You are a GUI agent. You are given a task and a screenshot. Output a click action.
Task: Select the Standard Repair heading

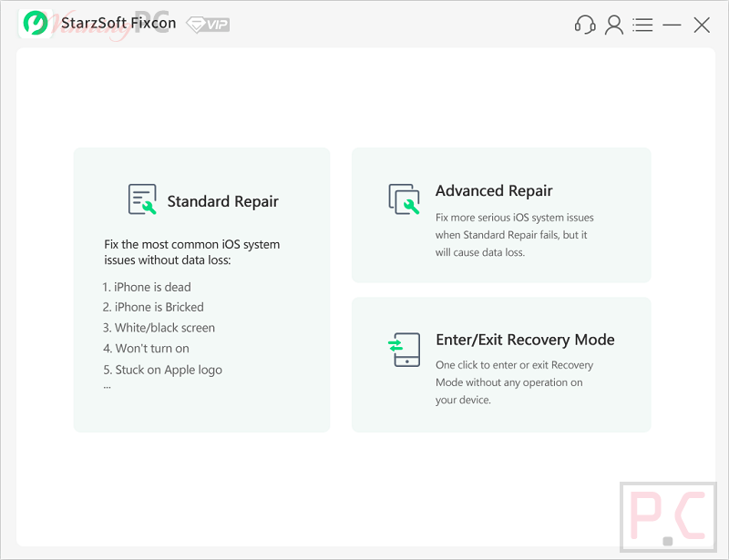[222, 201]
